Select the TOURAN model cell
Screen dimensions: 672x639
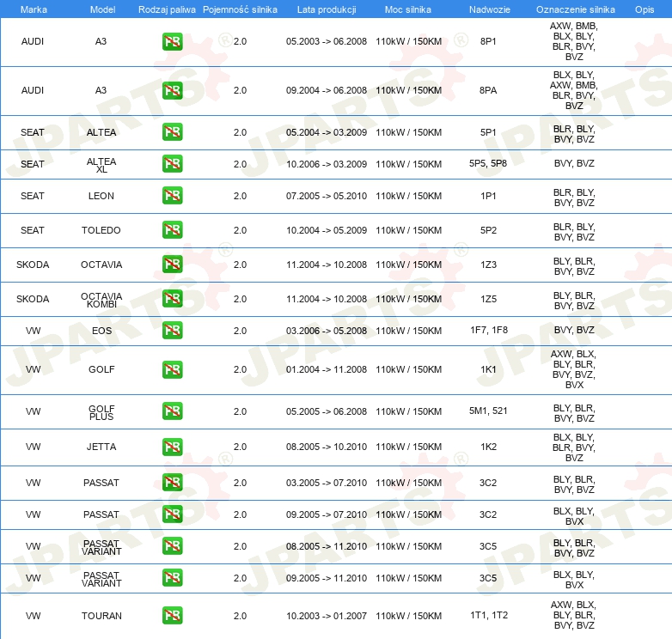(x=101, y=616)
